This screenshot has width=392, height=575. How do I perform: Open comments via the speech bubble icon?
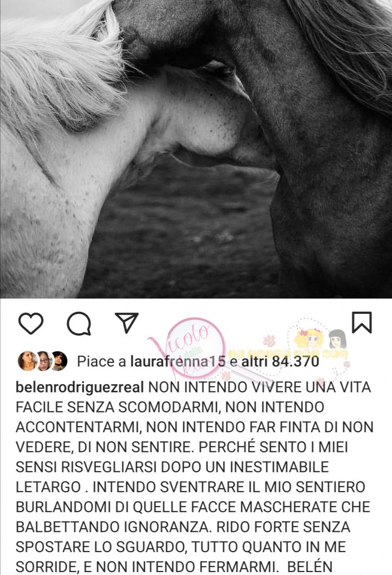[x=79, y=323]
